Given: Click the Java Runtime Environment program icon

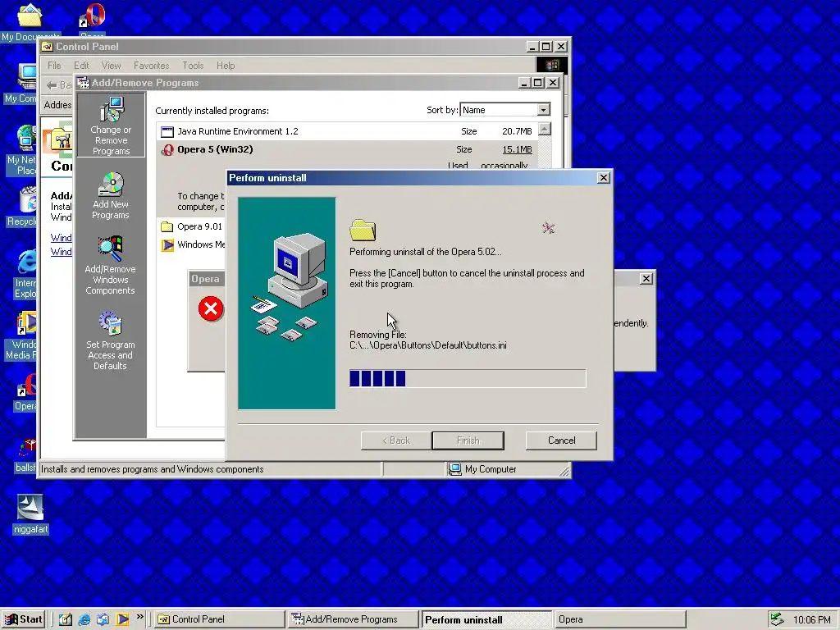Looking at the screenshot, I should pos(167,131).
